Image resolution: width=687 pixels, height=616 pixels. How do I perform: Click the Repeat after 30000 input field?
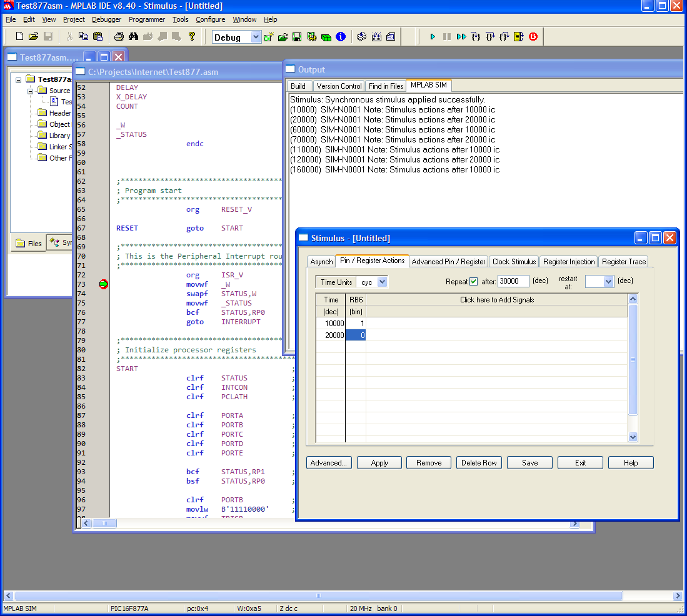[x=513, y=281]
